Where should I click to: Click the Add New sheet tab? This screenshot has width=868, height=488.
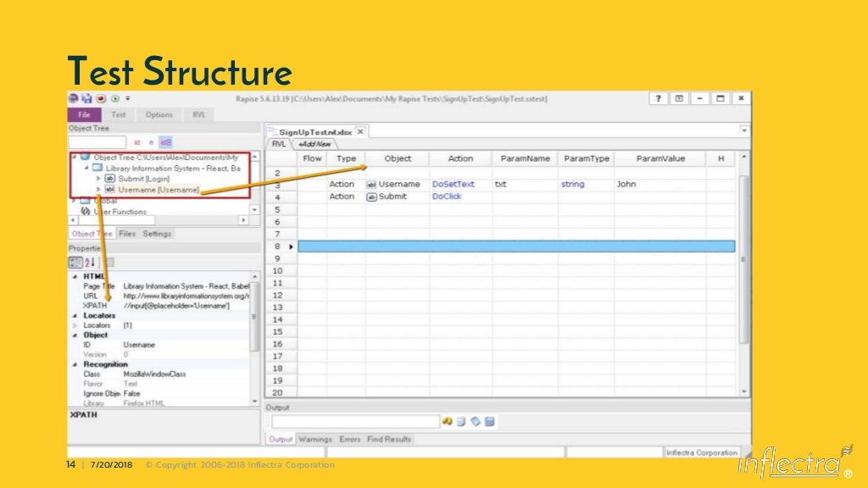pos(314,144)
